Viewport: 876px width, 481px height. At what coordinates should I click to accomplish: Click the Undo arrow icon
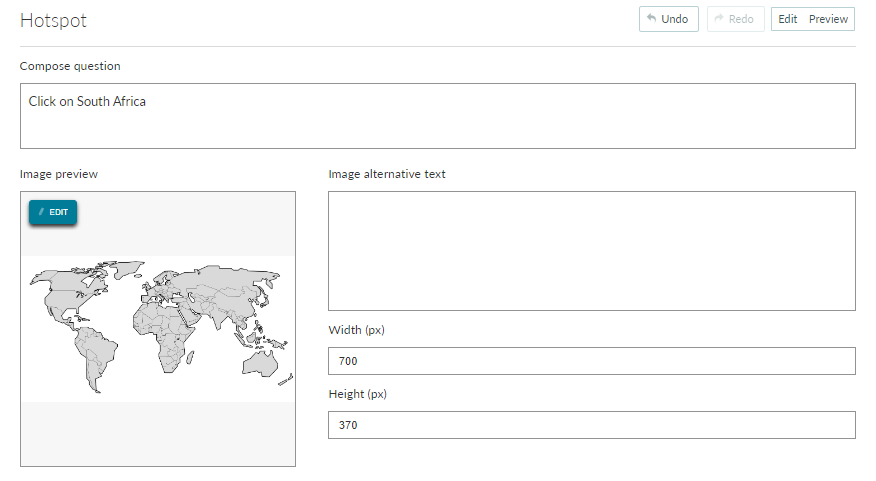point(651,18)
